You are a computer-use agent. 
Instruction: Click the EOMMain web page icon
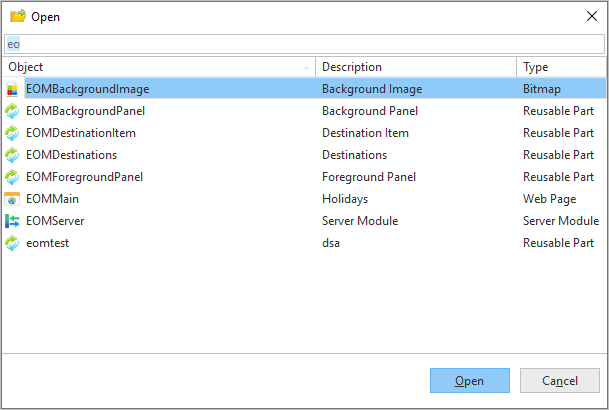pyautogui.click(x=12, y=199)
